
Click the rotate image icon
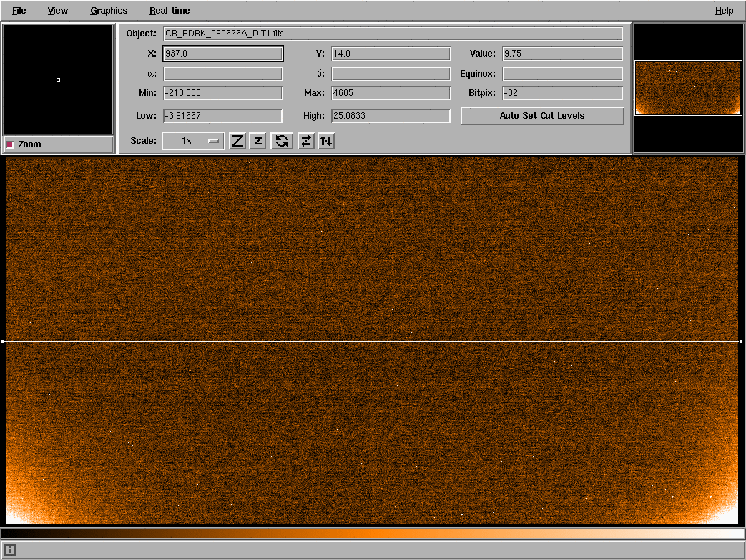point(282,141)
